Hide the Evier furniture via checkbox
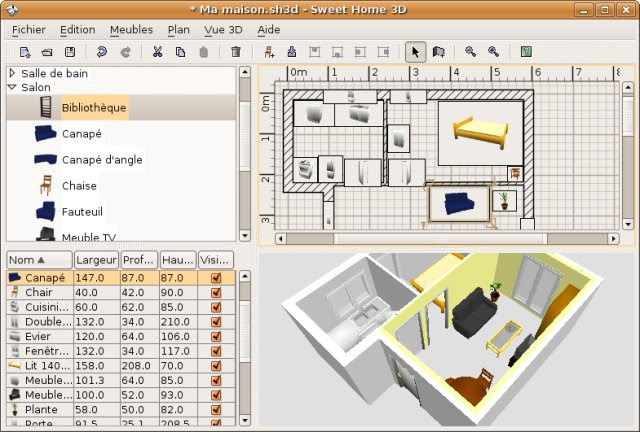The image size is (640, 432). coord(216,337)
